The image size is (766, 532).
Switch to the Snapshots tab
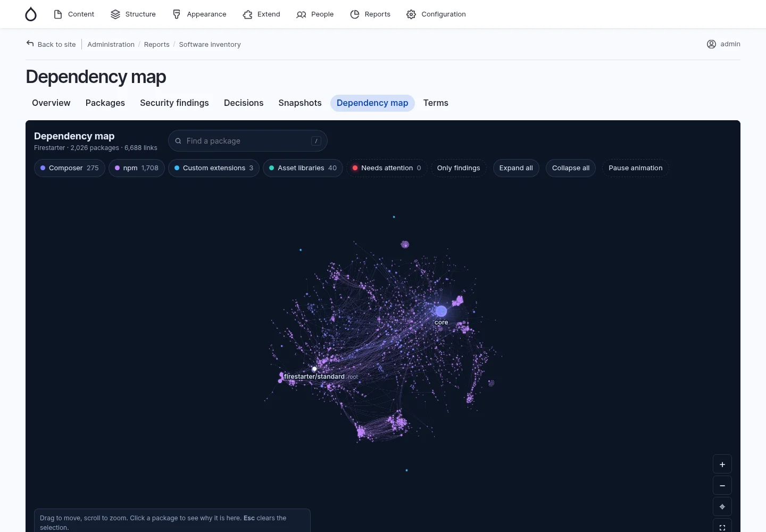coord(300,103)
